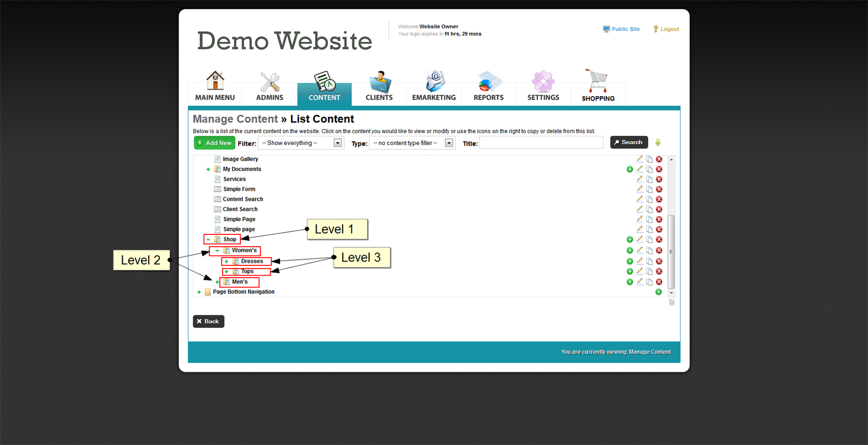Expand the Dresses tree node

[x=226, y=262]
